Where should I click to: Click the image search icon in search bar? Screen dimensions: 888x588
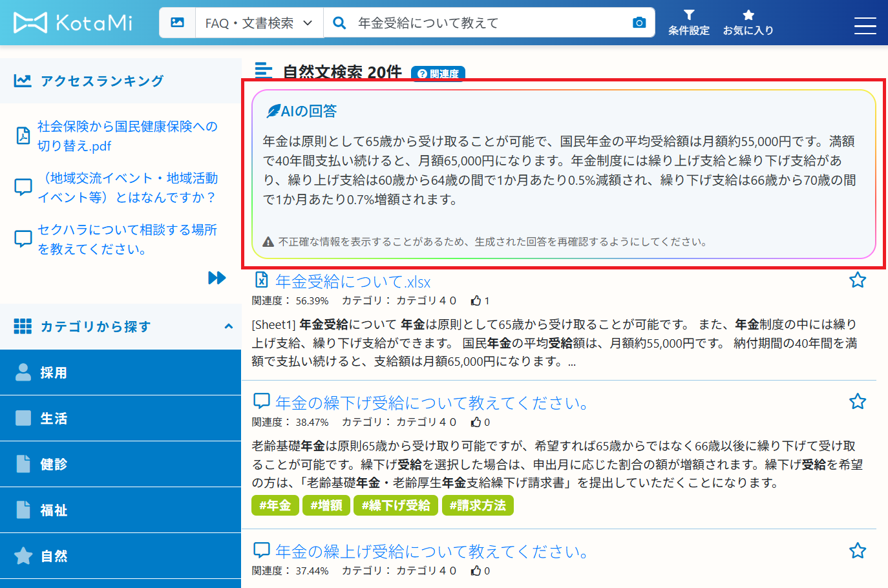pos(177,23)
